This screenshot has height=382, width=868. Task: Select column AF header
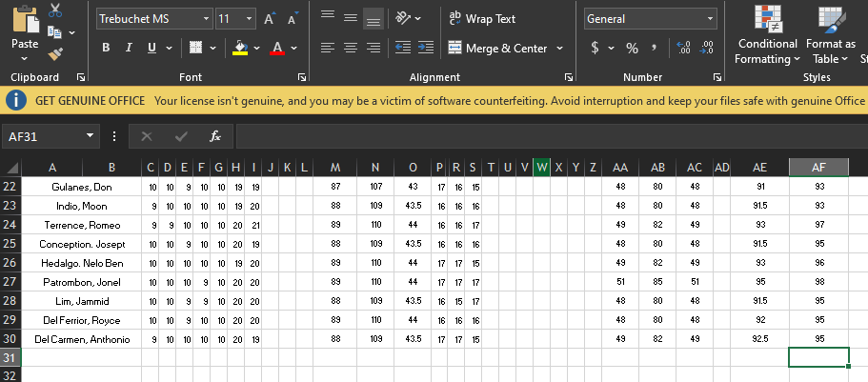tap(818, 168)
